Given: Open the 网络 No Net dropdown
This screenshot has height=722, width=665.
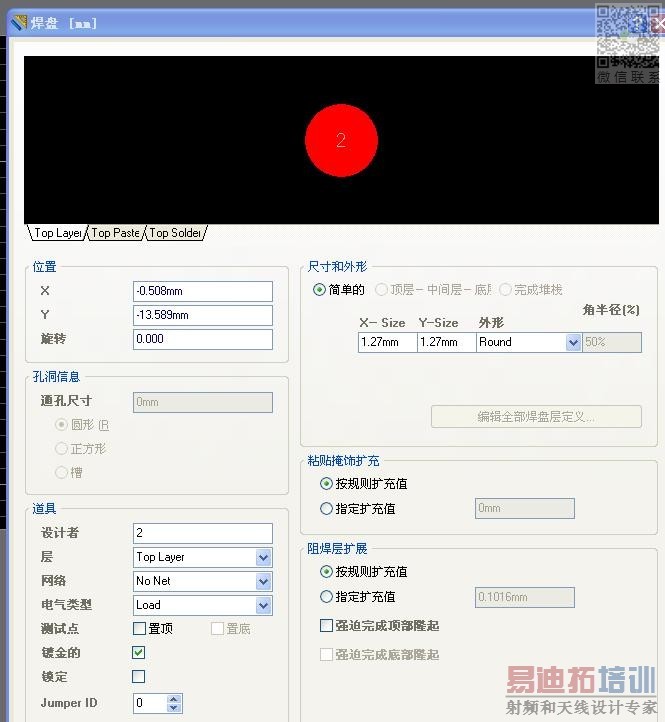Looking at the screenshot, I should pyautogui.click(x=263, y=582).
